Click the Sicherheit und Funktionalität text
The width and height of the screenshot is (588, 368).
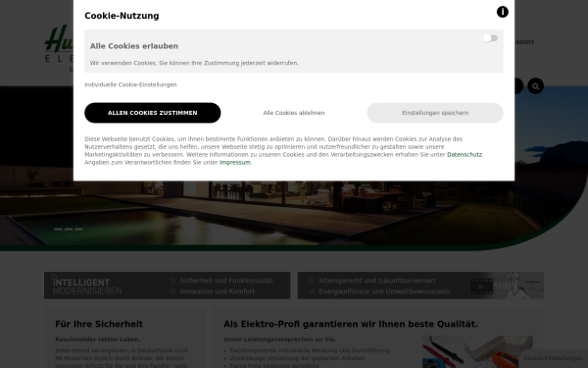click(x=226, y=281)
